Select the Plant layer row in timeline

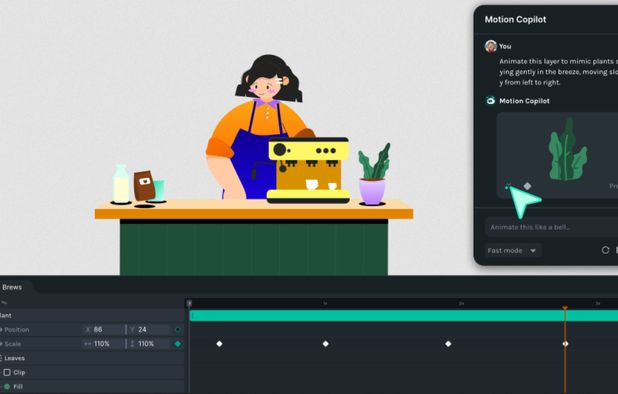pos(92,315)
